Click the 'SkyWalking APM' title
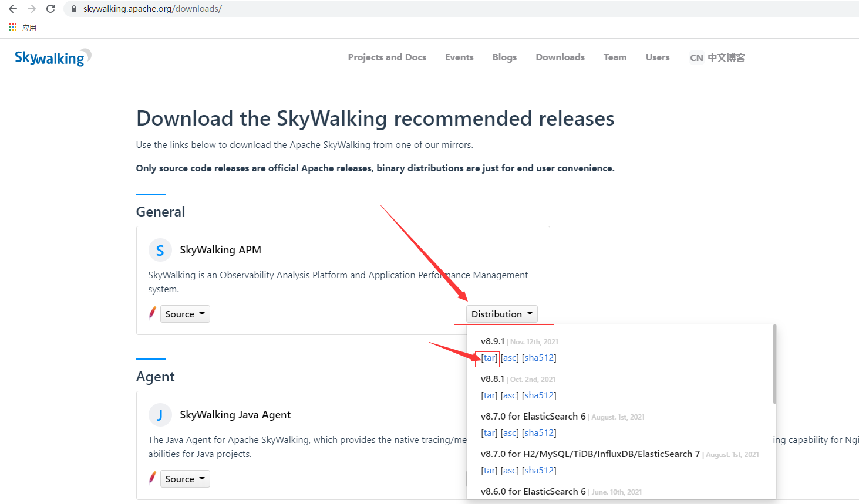The width and height of the screenshot is (859, 504). pos(220,250)
